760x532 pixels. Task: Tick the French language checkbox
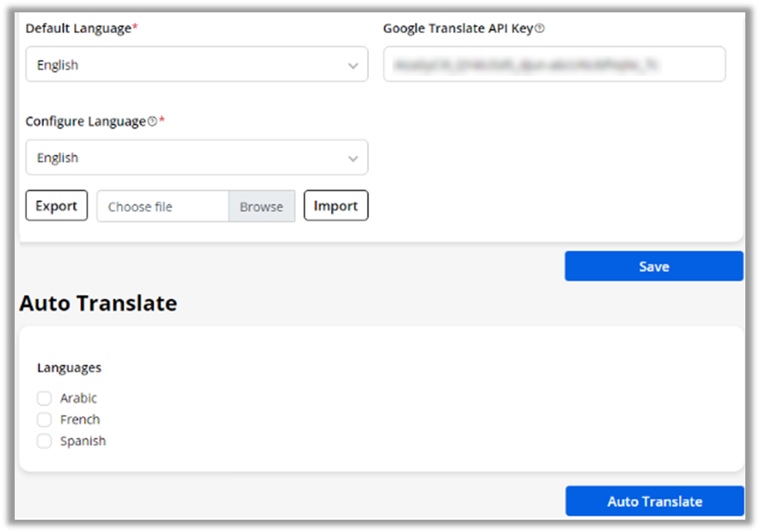click(x=45, y=420)
